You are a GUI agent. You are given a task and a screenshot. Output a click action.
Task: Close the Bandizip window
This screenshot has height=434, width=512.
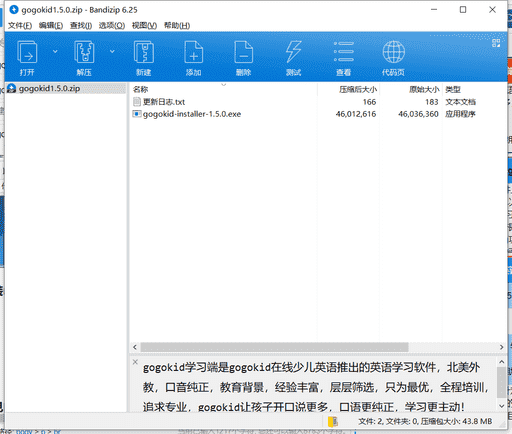click(492, 10)
